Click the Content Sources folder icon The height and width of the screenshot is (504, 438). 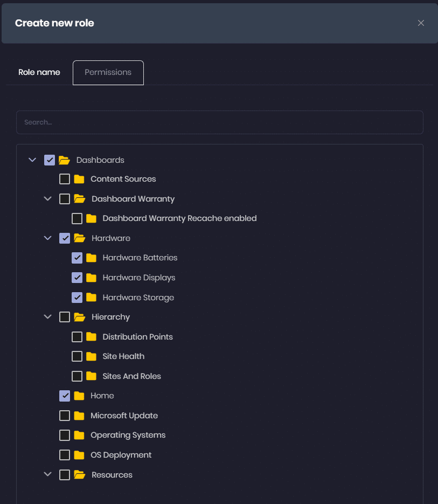(x=79, y=179)
